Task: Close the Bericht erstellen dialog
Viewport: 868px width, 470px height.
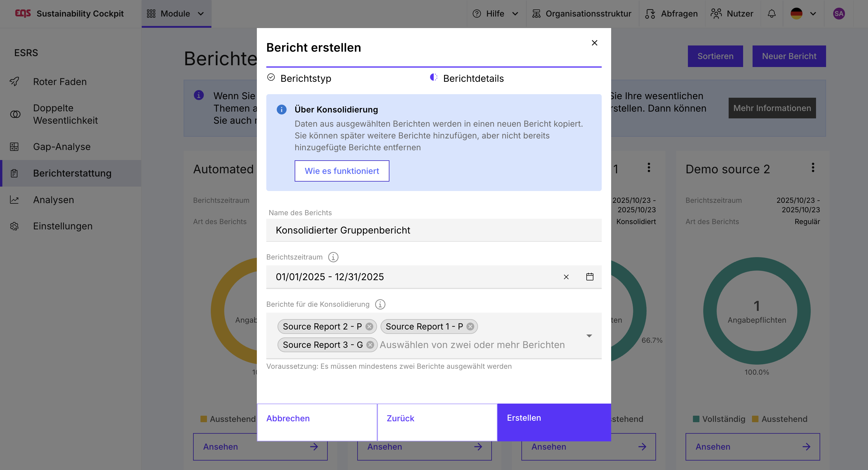Action: pos(594,43)
